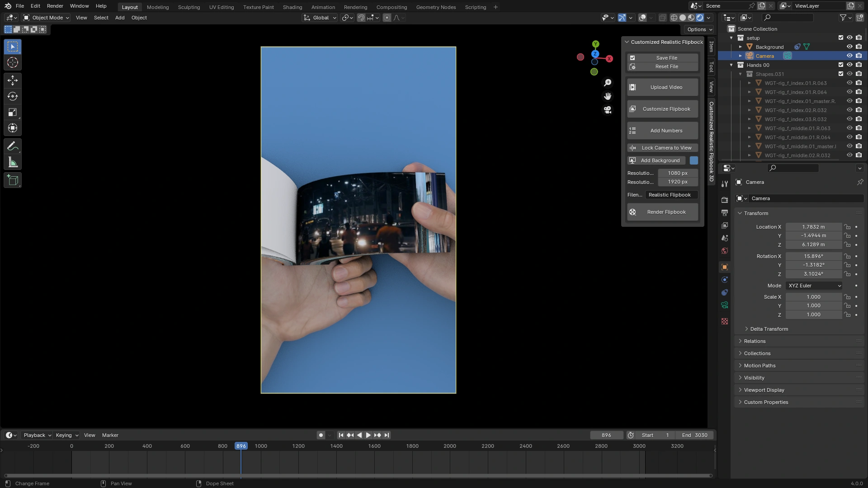The height and width of the screenshot is (488, 868).
Task: Activate the Move tool
Action: pos(13,80)
